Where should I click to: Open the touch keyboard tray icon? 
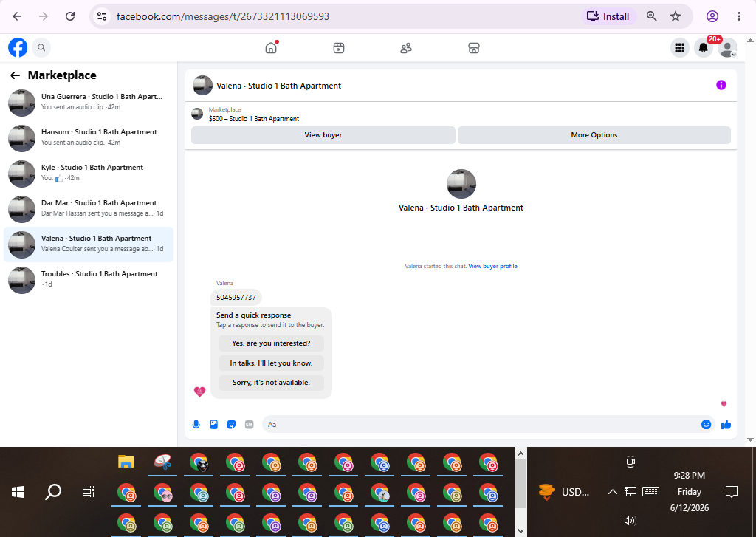tap(650, 492)
